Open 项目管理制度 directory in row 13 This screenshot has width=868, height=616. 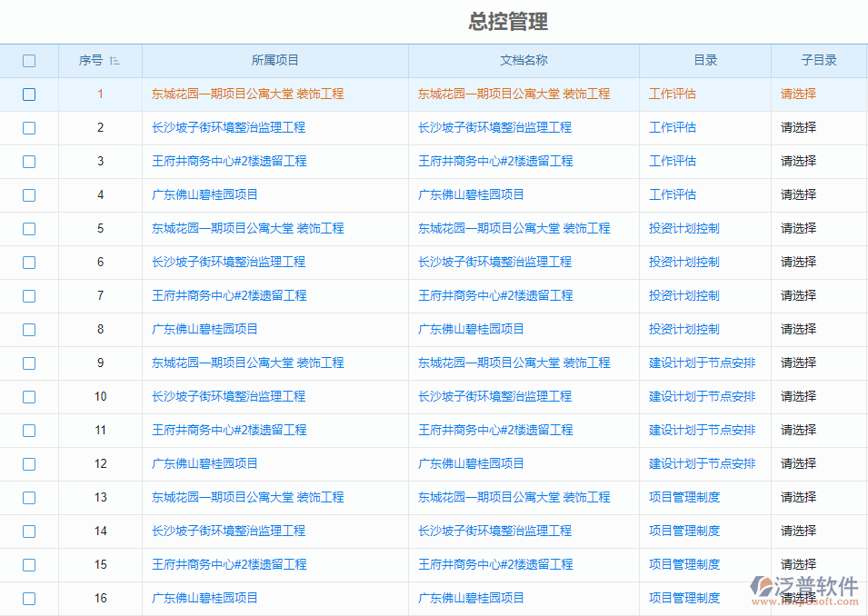[x=683, y=497]
